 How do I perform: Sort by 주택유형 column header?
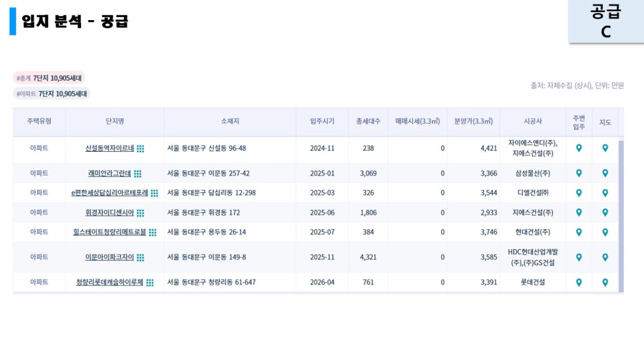pyautogui.click(x=39, y=121)
